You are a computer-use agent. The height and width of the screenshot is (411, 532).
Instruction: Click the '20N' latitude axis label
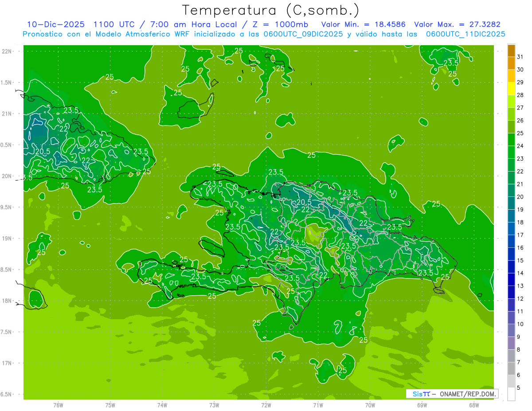click(x=7, y=176)
